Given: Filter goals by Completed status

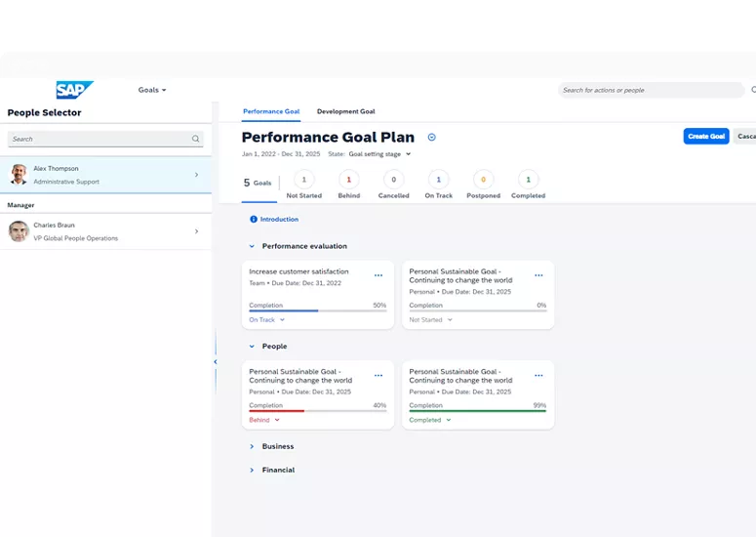Looking at the screenshot, I should coord(528,180).
